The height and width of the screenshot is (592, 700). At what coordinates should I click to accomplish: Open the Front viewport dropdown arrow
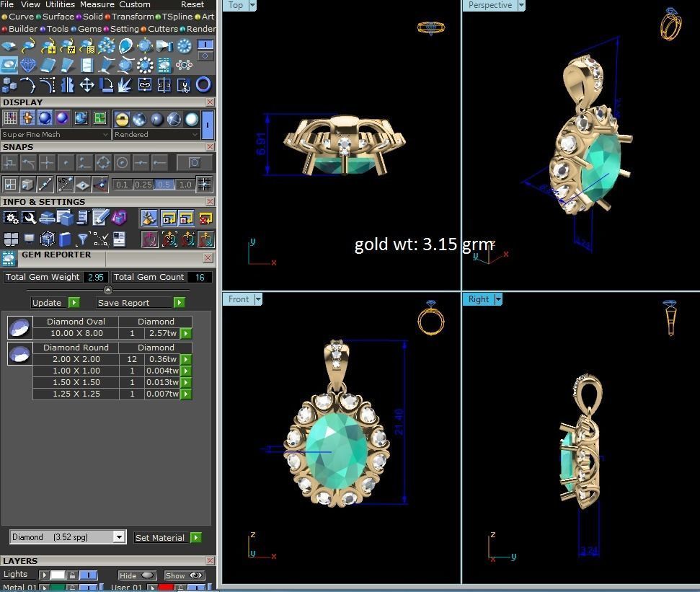tap(258, 299)
